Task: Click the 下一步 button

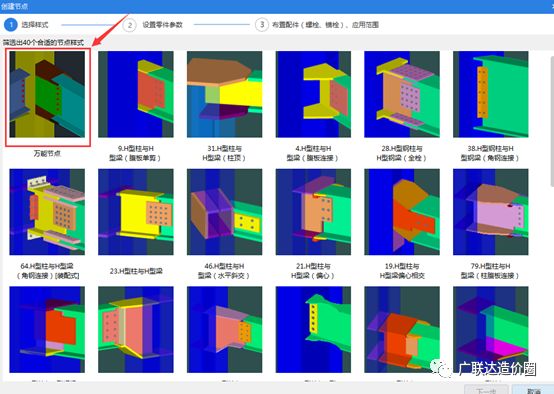Action: [x=486, y=390]
